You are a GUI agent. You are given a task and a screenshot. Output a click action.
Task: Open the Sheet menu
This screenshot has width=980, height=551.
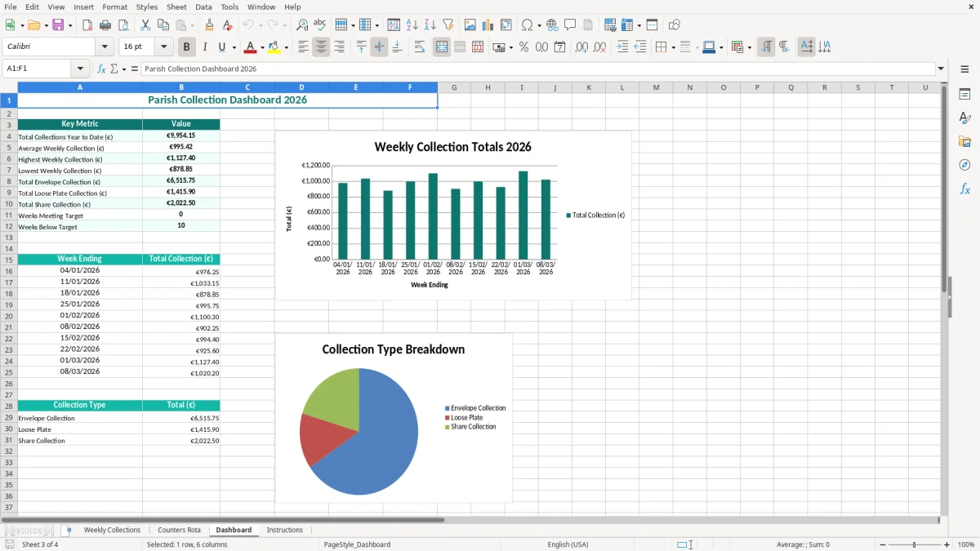tap(176, 7)
